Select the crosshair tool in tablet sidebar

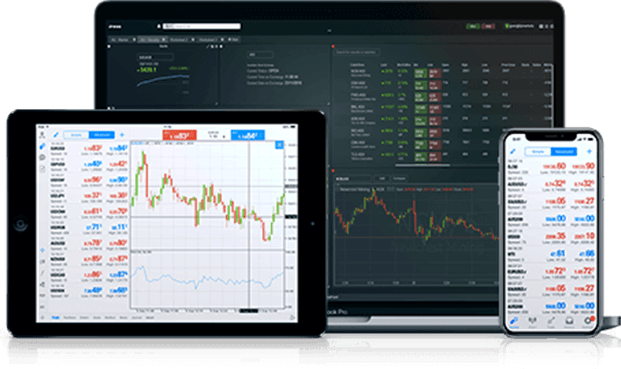click(42, 250)
